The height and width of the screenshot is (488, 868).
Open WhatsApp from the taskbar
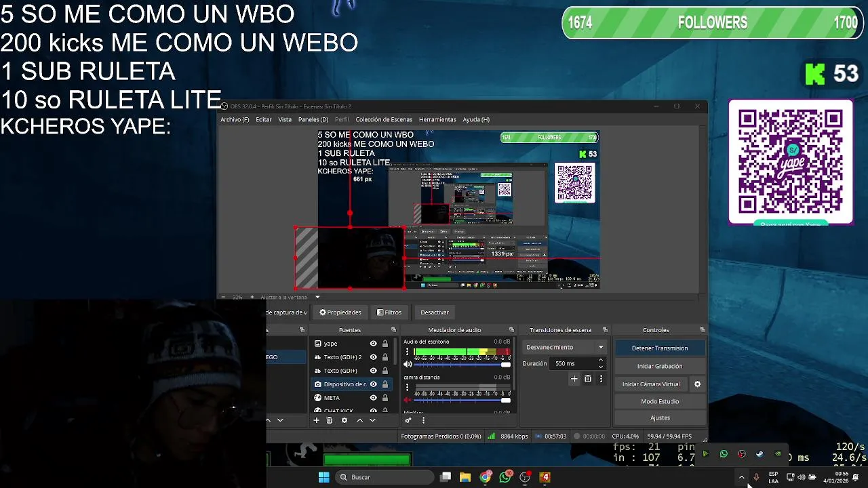click(x=505, y=477)
